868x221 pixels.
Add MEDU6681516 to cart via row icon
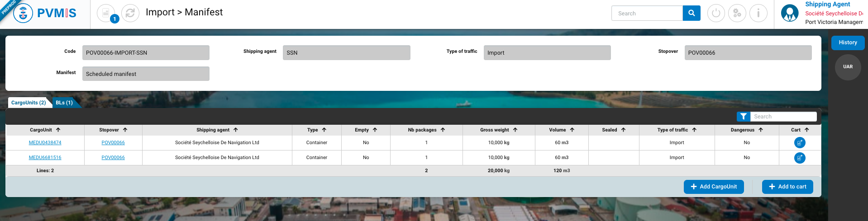click(800, 158)
